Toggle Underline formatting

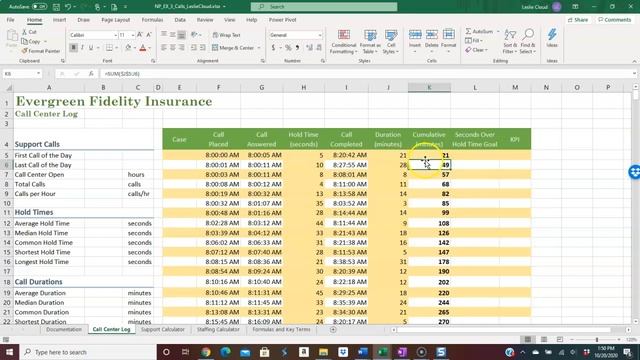coord(91,48)
